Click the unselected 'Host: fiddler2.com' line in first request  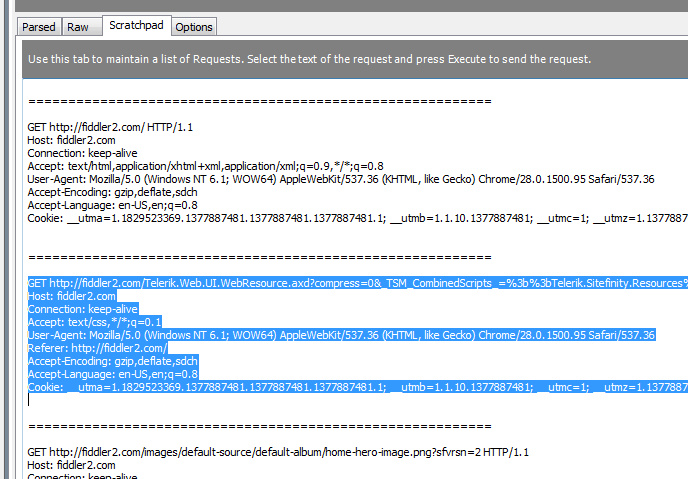[72, 140]
